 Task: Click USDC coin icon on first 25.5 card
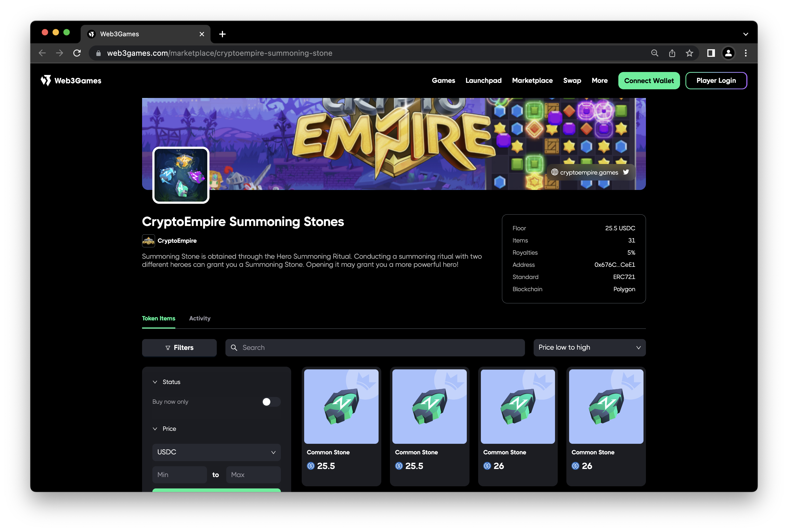tap(310, 466)
